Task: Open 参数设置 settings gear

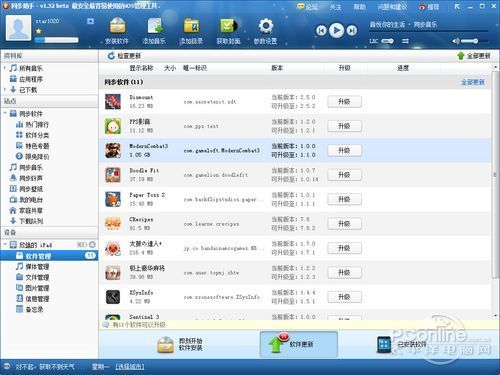Action: tap(266, 31)
